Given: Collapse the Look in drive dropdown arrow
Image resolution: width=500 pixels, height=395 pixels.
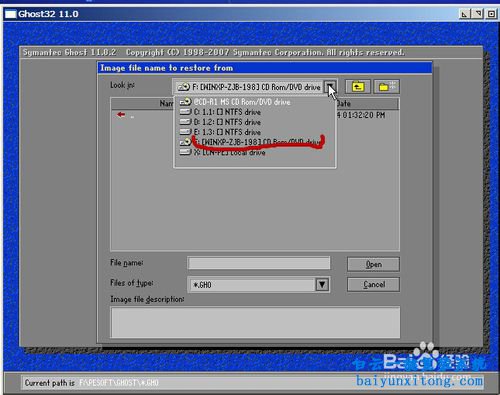Looking at the screenshot, I should tap(330, 87).
